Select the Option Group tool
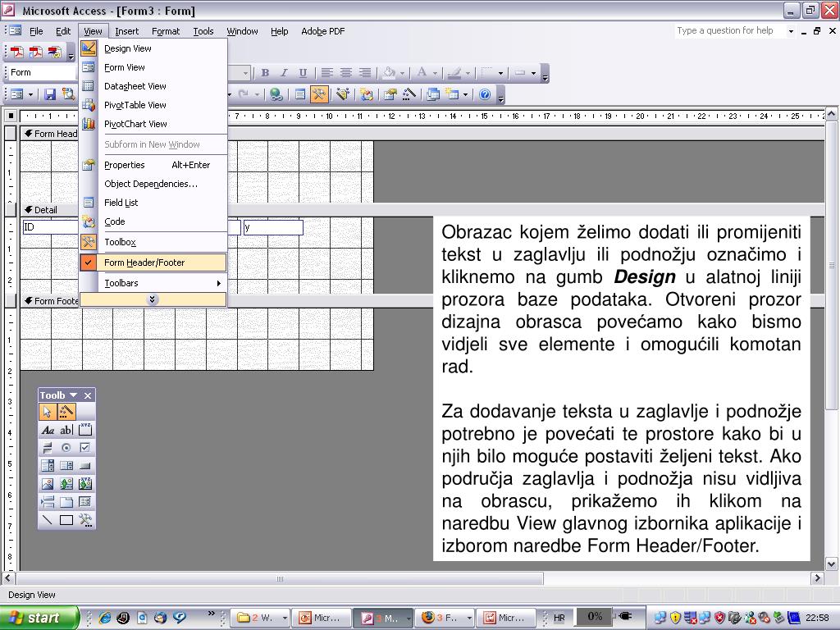Image resolution: width=840 pixels, height=630 pixels. [85, 430]
